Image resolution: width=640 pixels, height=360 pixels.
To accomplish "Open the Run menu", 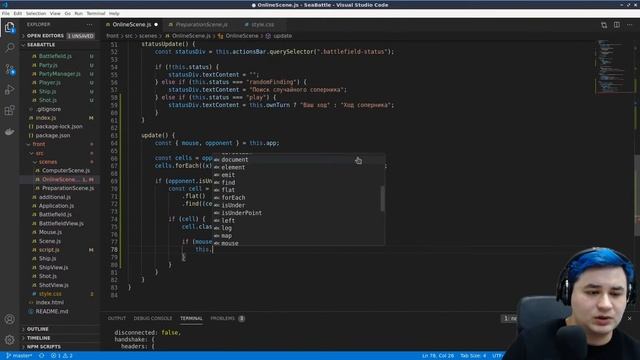I will point(78,13).
